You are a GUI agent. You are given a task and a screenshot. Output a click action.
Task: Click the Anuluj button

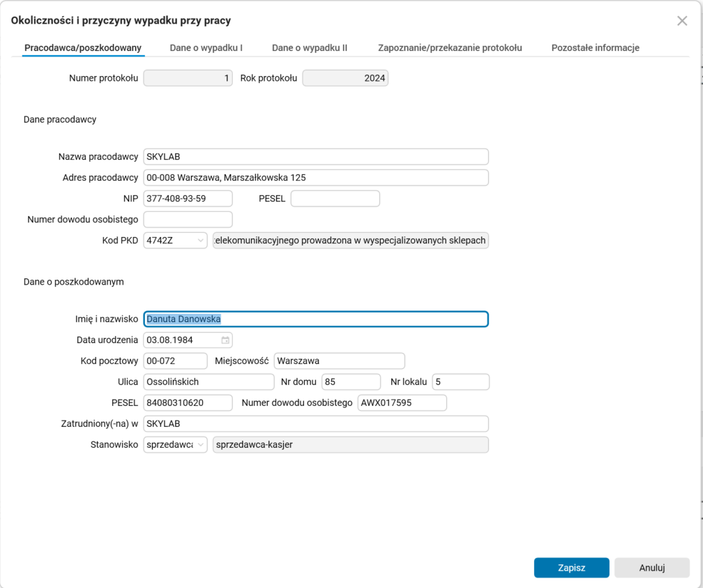pos(651,567)
